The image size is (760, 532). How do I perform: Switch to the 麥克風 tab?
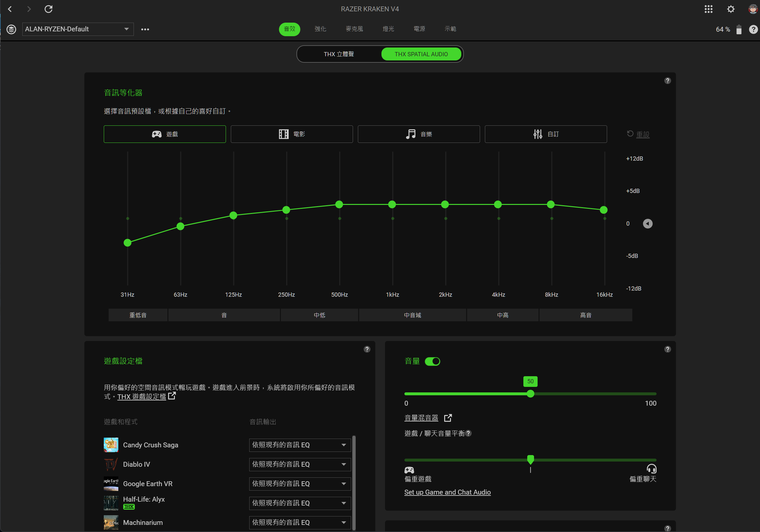[x=354, y=29]
